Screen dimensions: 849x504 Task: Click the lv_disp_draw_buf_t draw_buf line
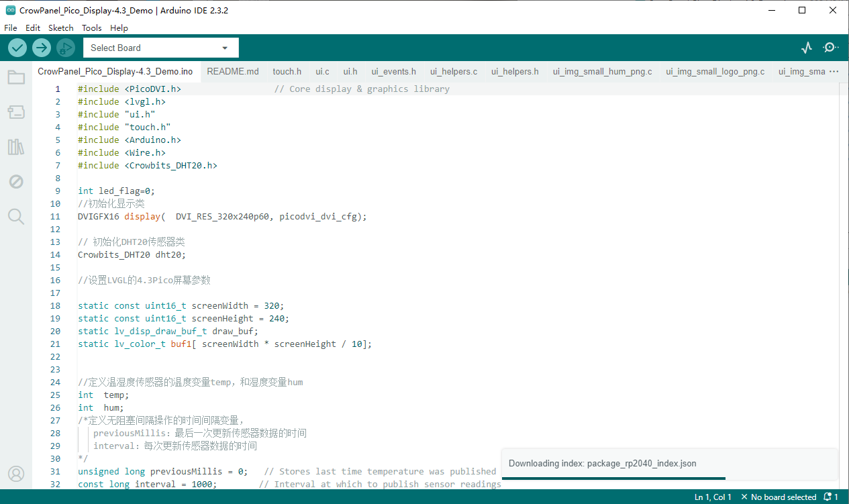[168, 331]
